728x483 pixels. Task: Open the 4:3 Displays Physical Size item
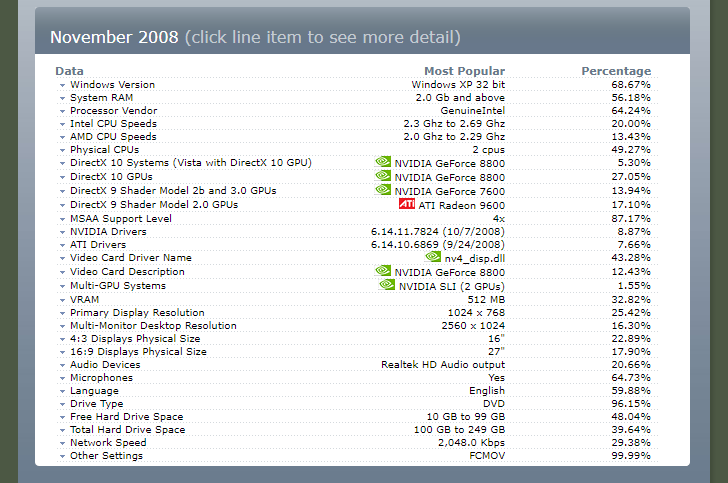point(135,339)
